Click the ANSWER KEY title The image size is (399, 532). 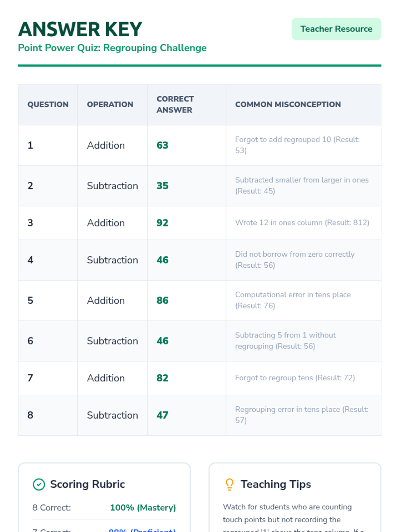(x=80, y=29)
